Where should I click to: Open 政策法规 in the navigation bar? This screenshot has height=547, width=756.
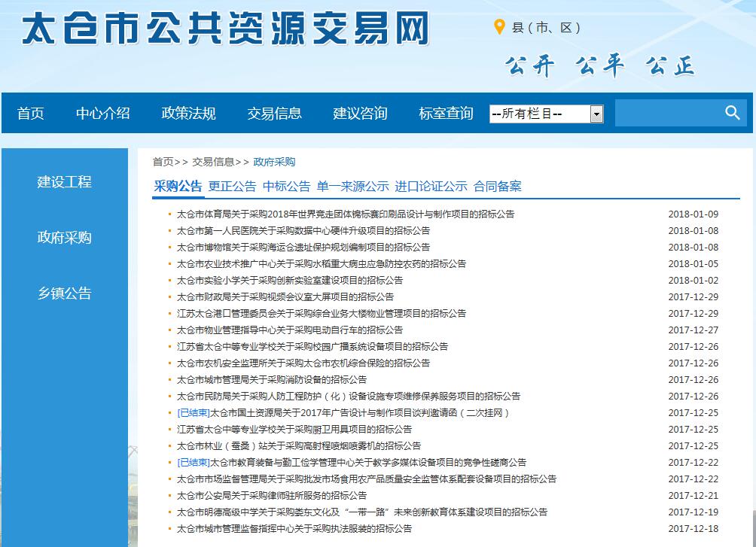coord(189,114)
